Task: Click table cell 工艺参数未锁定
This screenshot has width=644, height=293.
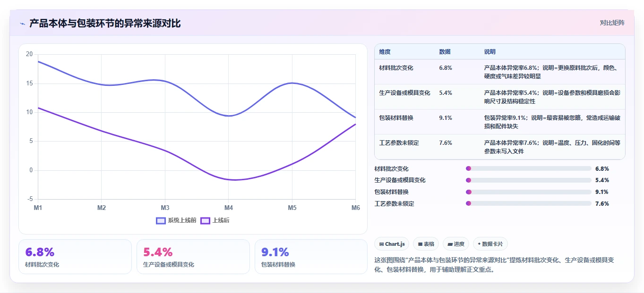Action: [x=399, y=143]
